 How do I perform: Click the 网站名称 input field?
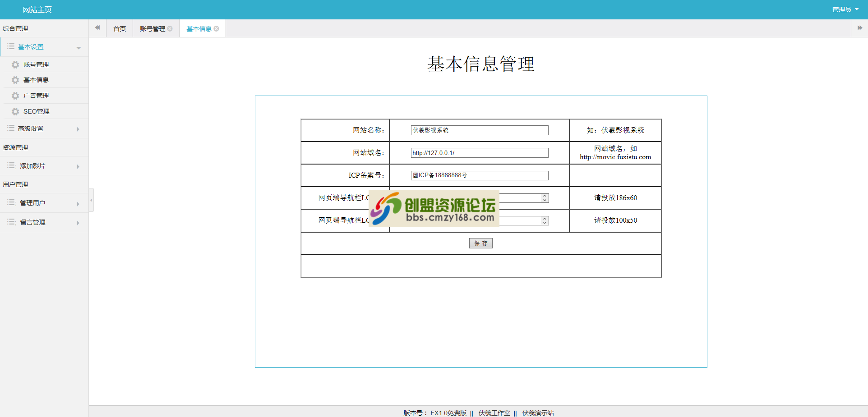click(479, 130)
